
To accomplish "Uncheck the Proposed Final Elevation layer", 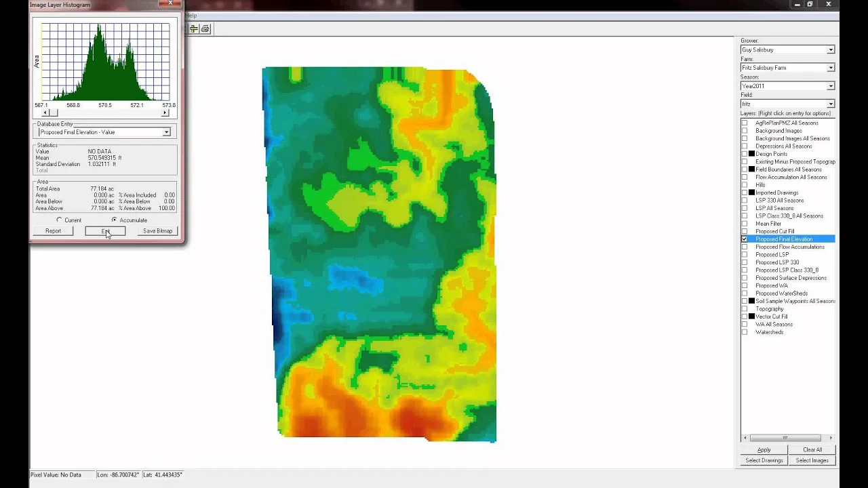I will pyautogui.click(x=745, y=239).
